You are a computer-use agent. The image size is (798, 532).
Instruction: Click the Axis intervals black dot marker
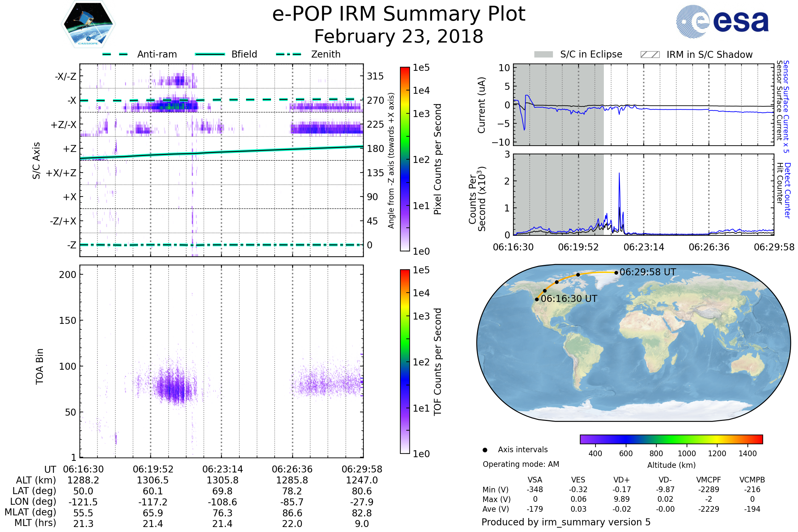[485, 450]
